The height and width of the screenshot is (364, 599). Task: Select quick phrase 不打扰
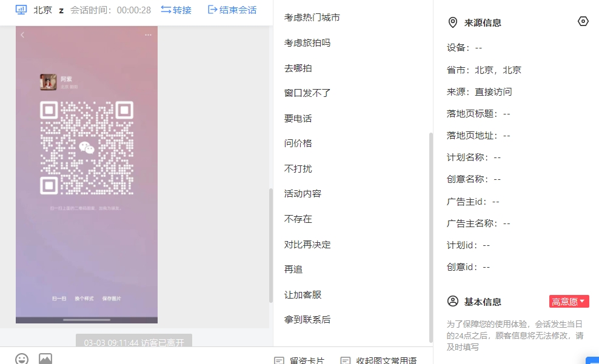(298, 168)
